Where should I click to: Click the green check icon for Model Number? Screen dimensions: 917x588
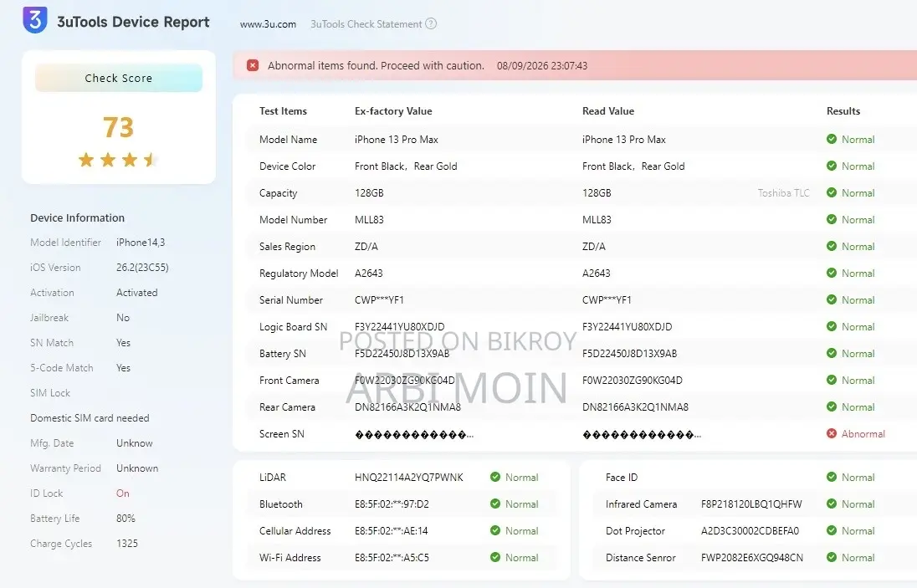tap(832, 220)
